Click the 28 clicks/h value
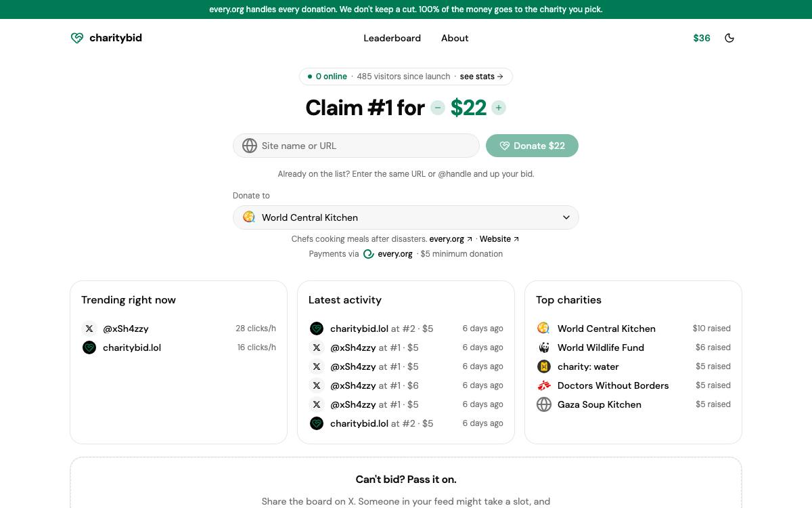Screen dimensions: 812x508 point(256,329)
